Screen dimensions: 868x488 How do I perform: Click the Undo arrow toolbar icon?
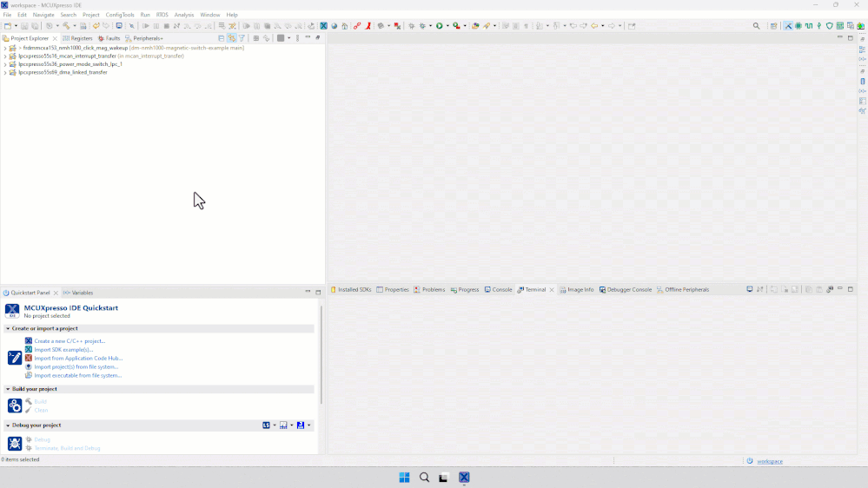tap(96, 26)
